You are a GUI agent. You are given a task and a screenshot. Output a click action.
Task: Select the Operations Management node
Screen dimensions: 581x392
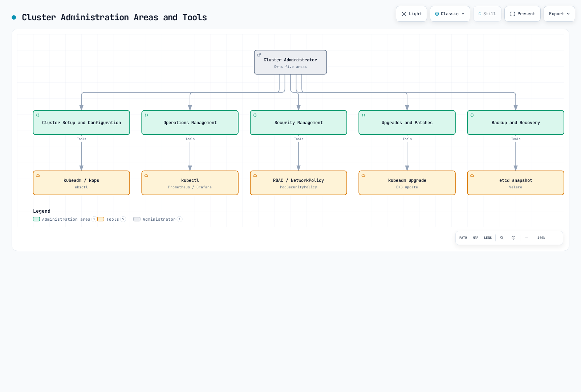point(190,123)
